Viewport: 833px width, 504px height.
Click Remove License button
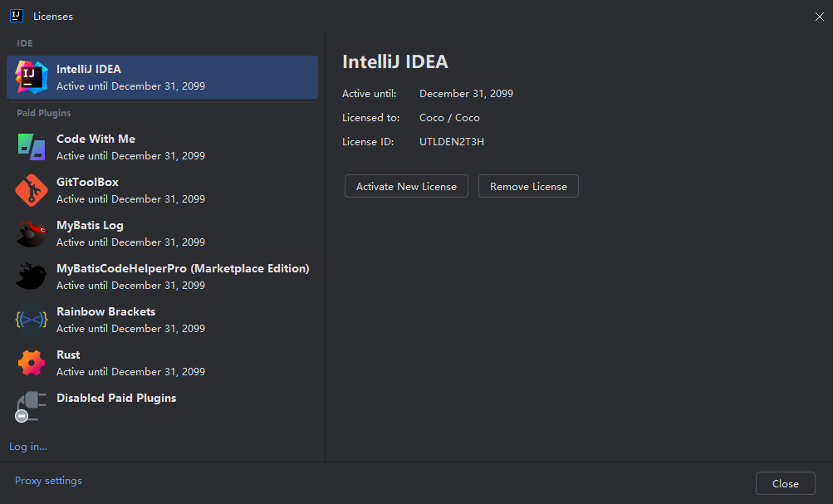528,187
